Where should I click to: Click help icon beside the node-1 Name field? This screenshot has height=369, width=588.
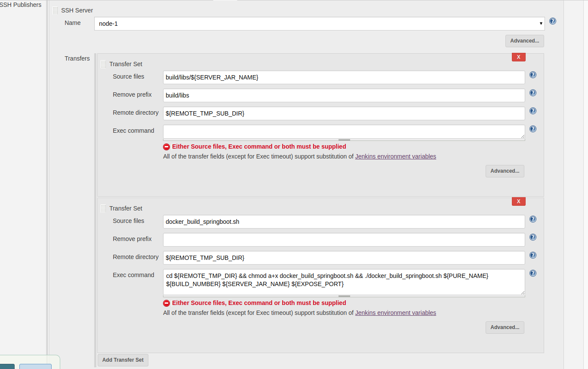[553, 21]
